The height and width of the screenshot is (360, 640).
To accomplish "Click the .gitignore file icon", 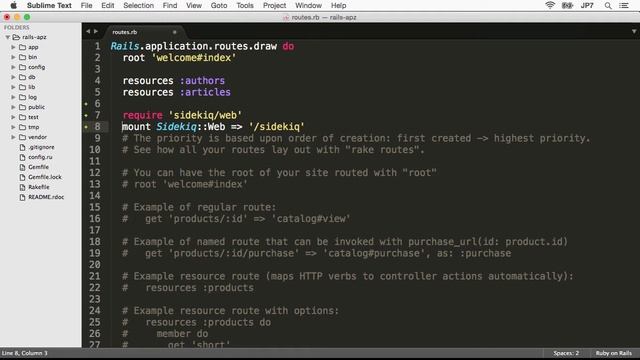I will (22, 147).
